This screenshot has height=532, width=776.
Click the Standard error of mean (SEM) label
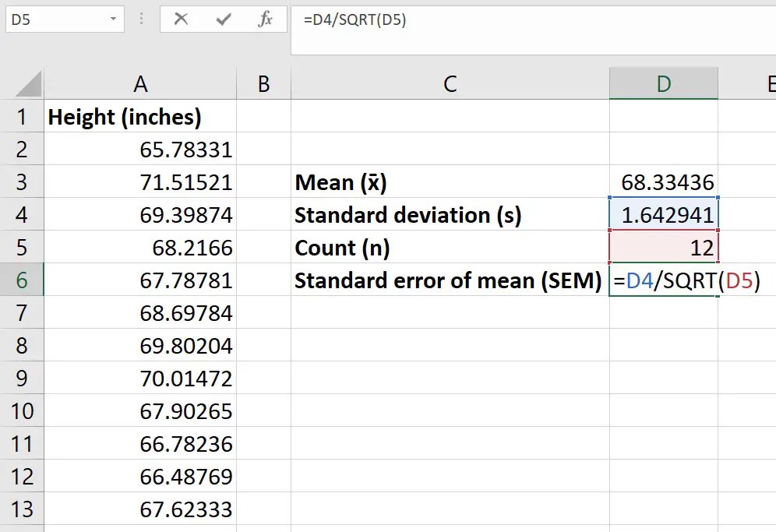pos(450,280)
